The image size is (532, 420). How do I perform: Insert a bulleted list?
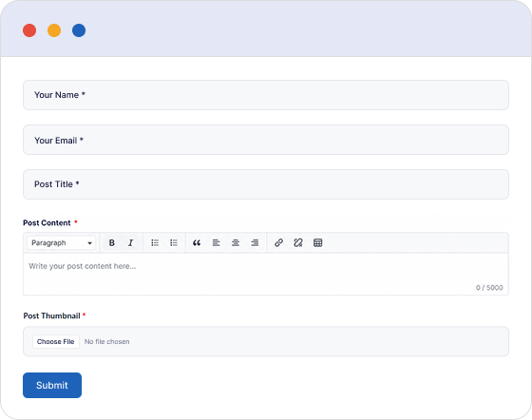click(155, 243)
